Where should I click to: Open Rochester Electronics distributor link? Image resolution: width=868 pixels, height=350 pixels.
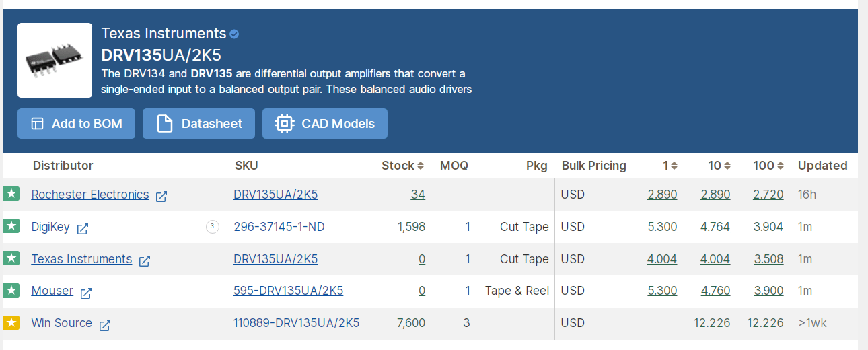tap(90, 195)
